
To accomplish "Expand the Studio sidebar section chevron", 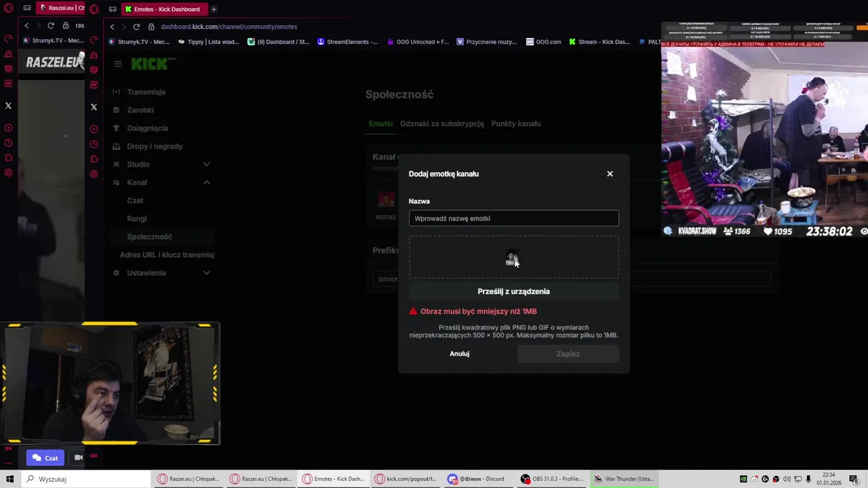I will 206,164.
